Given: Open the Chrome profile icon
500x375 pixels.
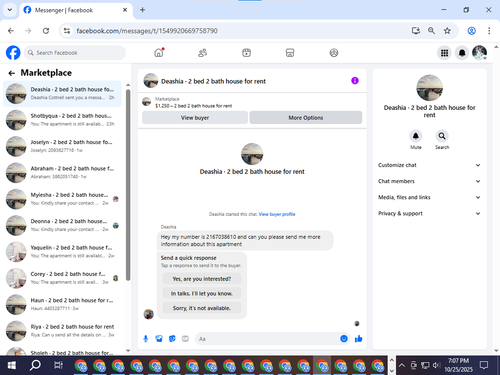Looking at the screenshot, I should tap(471, 31).
